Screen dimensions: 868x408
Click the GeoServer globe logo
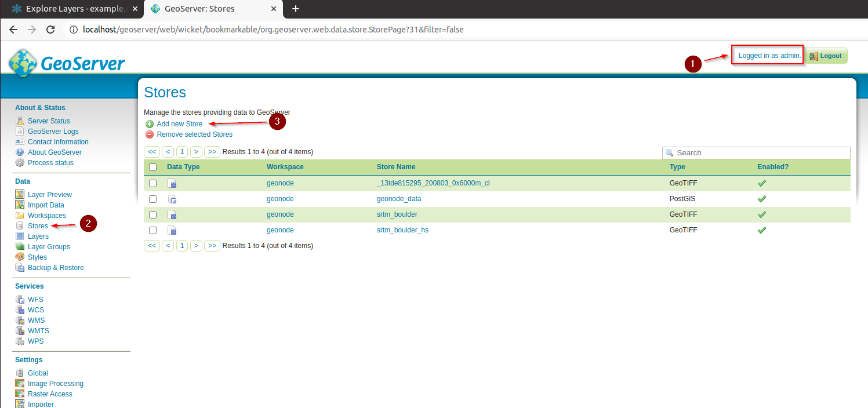coord(23,63)
